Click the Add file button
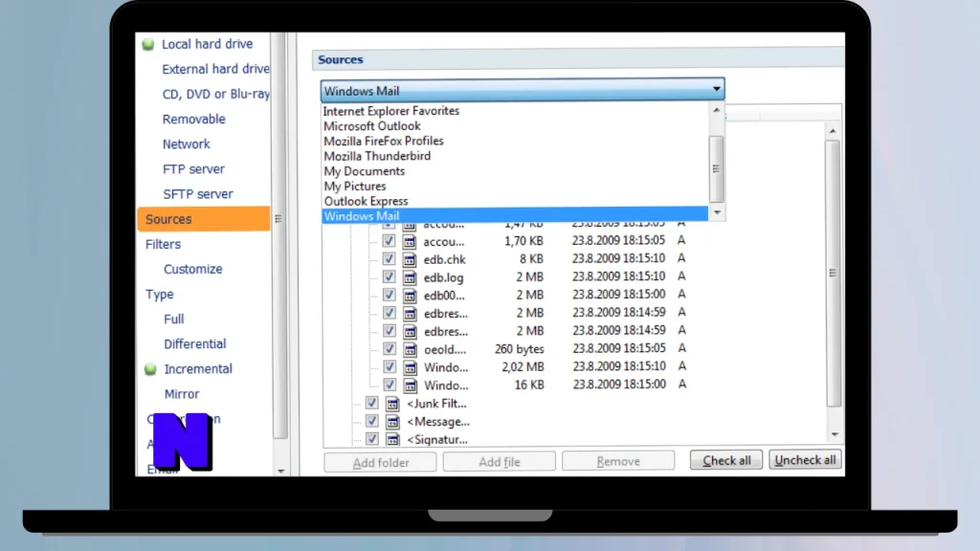This screenshot has height=551, width=980. pos(499,462)
